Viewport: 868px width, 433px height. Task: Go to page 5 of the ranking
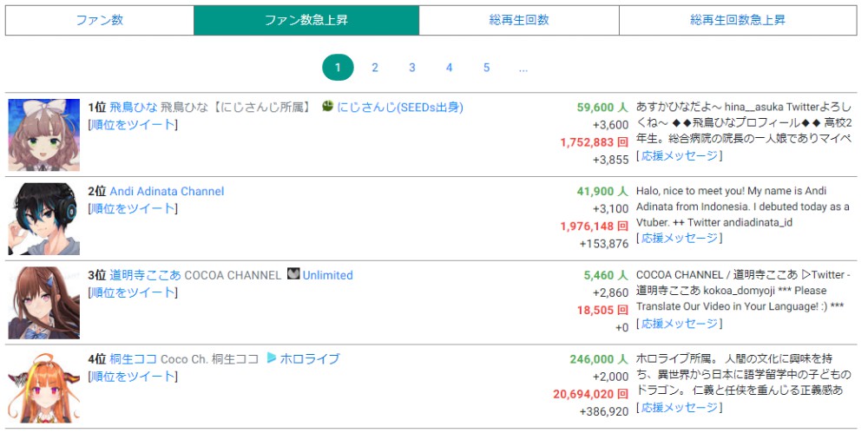coord(486,68)
